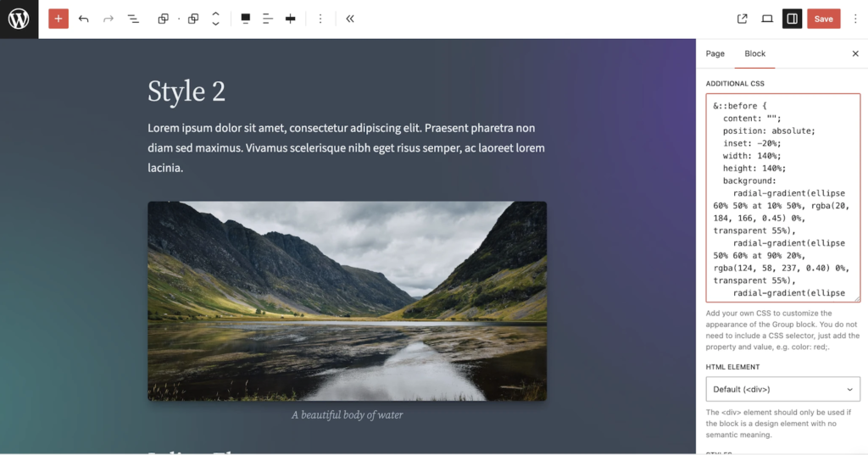Screen dimensions: 868x455
Task: Open the document overview list view
Action: 133,19
